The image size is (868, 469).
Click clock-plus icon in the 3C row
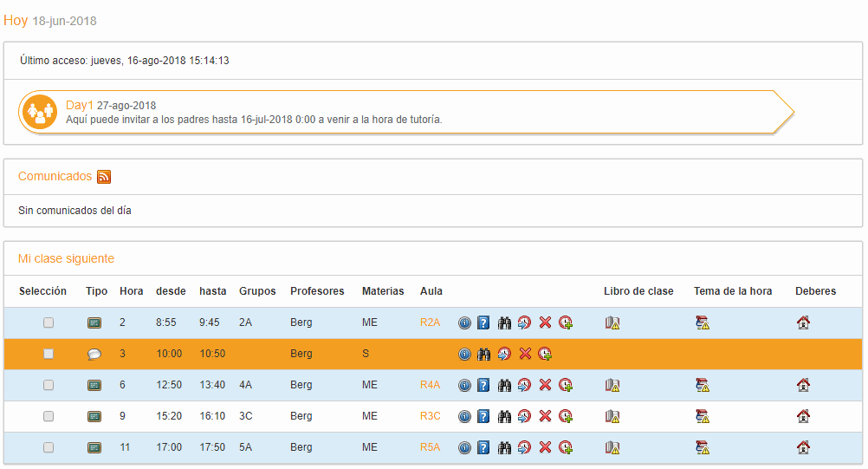coord(566,416)
